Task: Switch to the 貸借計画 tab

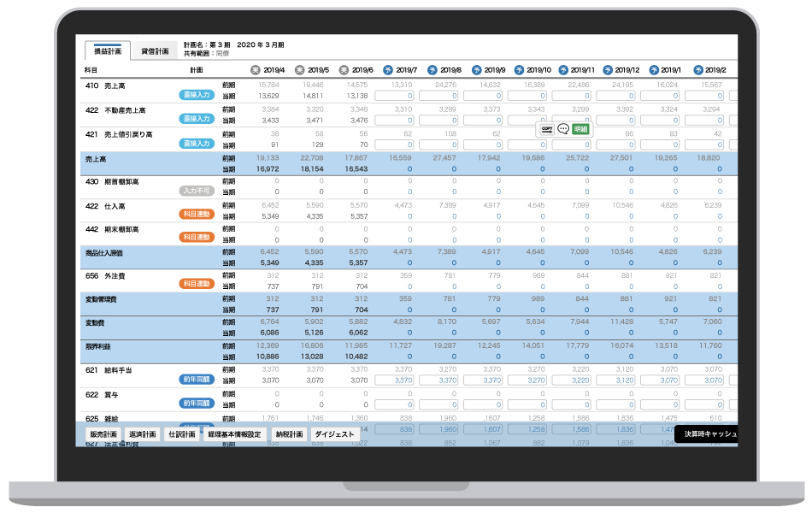Action: coord(155,51)
